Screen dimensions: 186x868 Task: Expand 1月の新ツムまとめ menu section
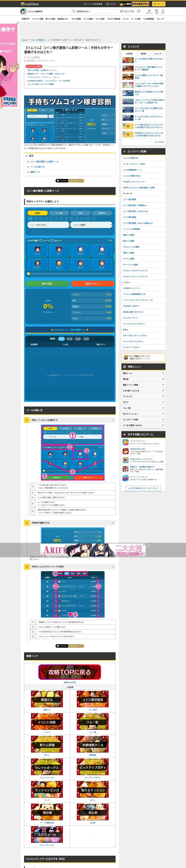(x=143, y=391)
